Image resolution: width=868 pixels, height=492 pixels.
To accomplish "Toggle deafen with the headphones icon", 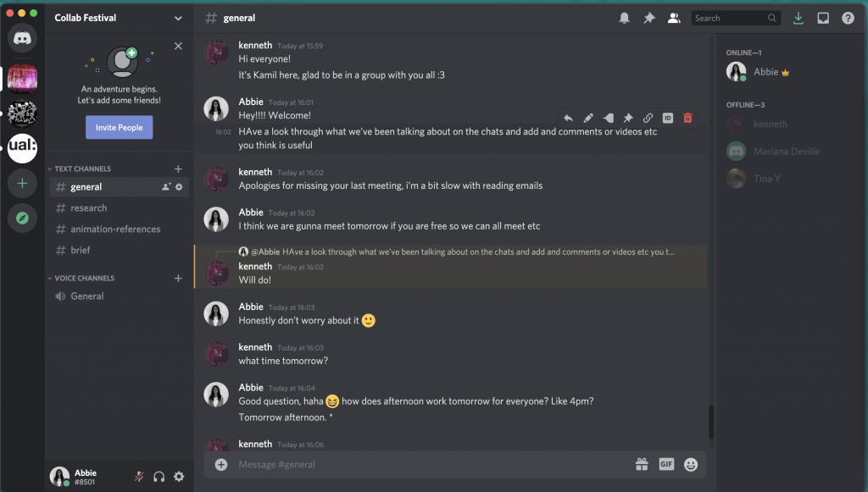I will (159, 477).
